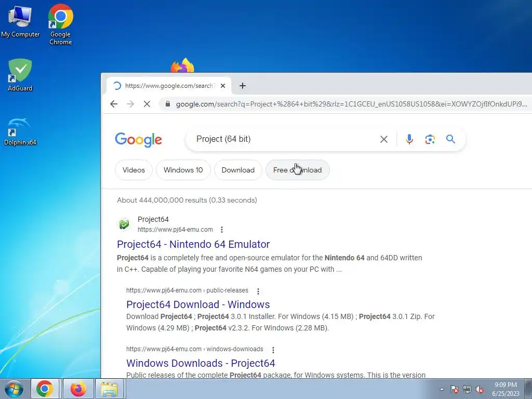Open muted volume tray icon
This screenshot has width=532, height=399.
pos(480,389)
